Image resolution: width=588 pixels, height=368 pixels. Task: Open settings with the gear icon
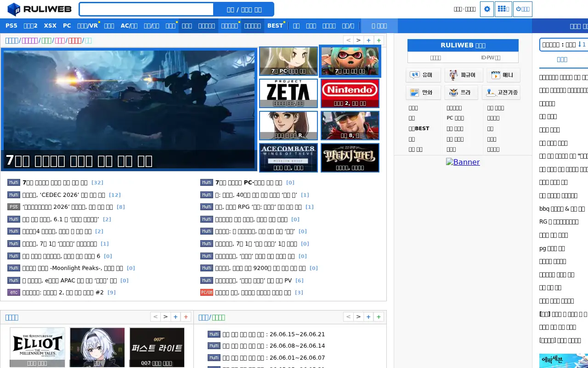(487, 9)
